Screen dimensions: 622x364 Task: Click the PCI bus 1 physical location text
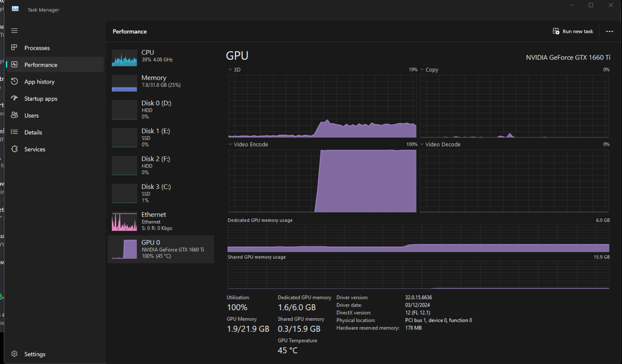pyautogui.click(x=438, y=320)
